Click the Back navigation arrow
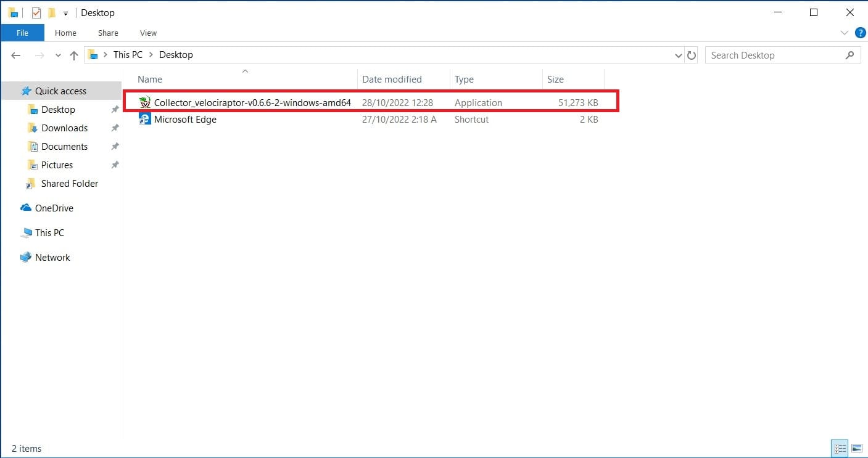Viewport: 868px width, 458px height. [16, 55]
